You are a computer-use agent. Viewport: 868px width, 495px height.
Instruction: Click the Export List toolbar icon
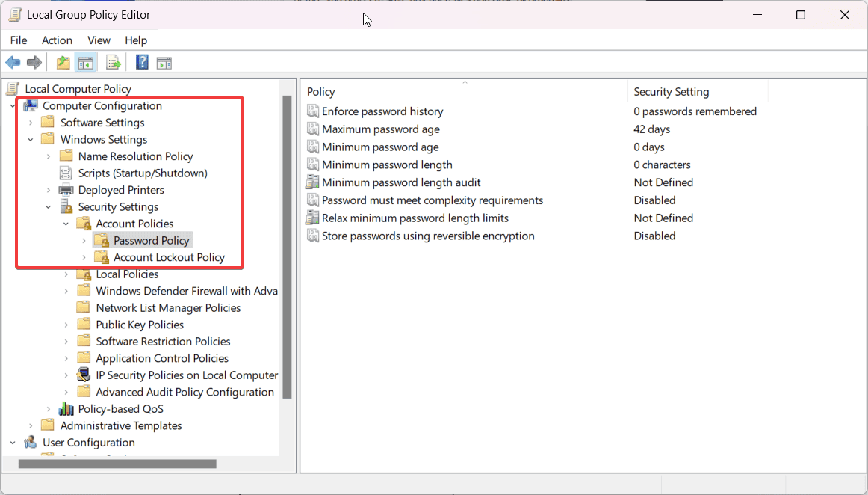click(114, 63)
